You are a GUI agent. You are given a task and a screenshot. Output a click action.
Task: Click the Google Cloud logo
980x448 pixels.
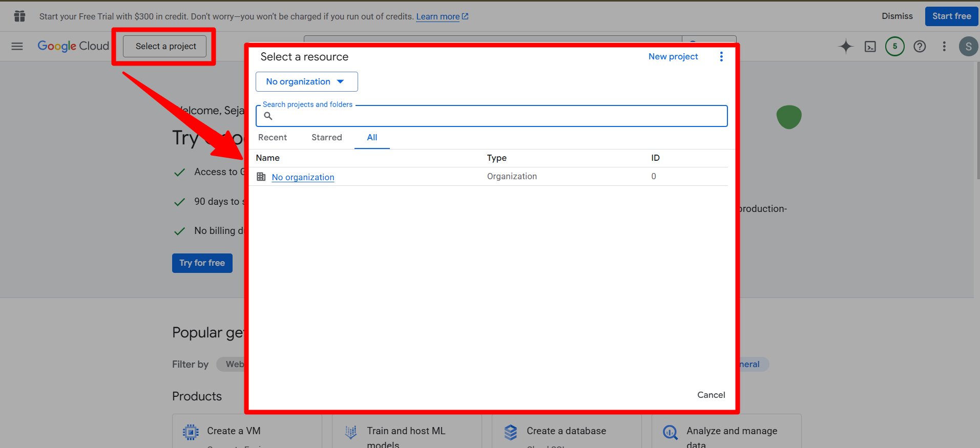[x=73, y=46]
